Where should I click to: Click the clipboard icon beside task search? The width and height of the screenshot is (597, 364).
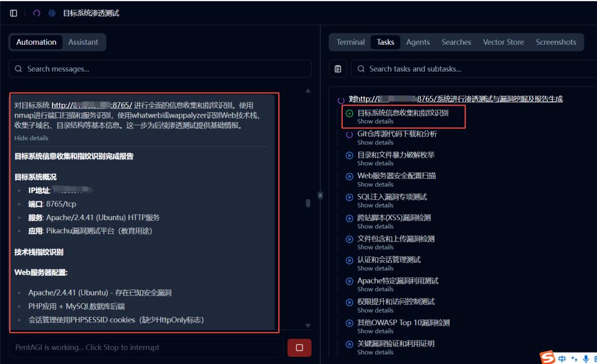tap(338, 69)
